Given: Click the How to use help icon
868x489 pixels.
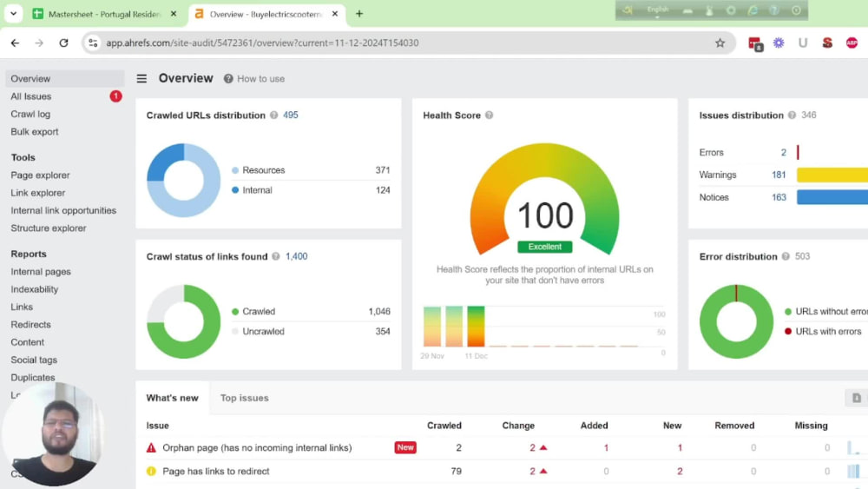Looking at the screenshot, I should (x=228, y=79).
